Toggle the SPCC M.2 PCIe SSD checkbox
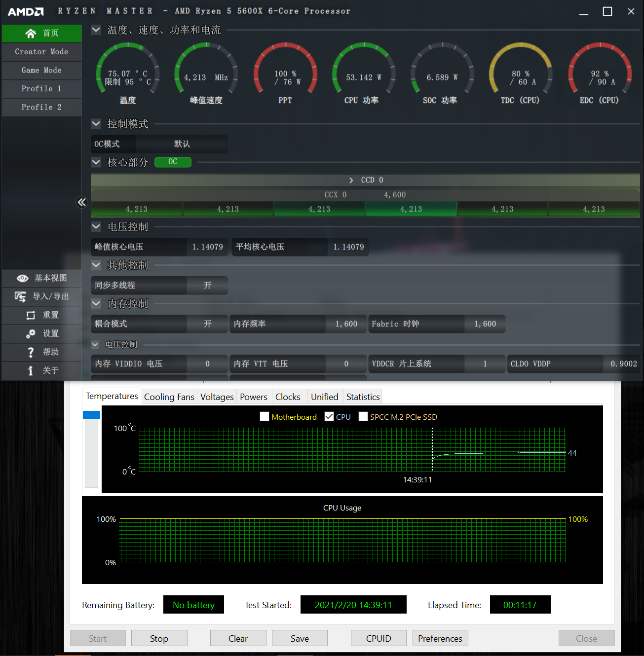The image size is (644, 656). [363, 416]
